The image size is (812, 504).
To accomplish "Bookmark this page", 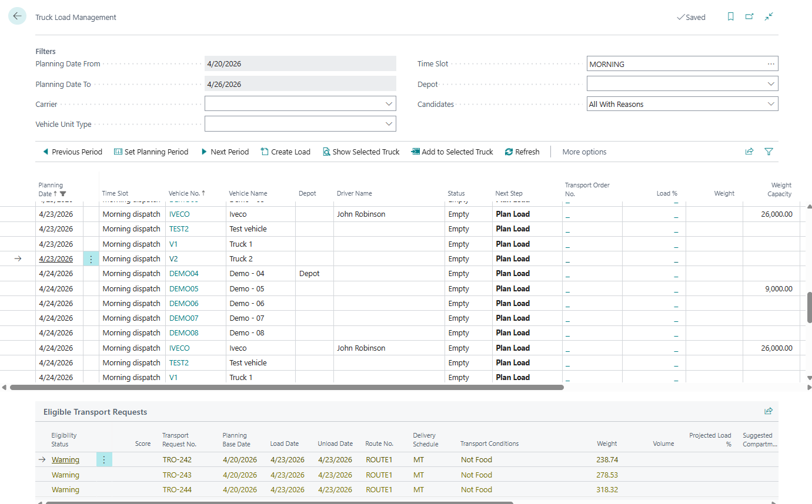I will 730,16.
